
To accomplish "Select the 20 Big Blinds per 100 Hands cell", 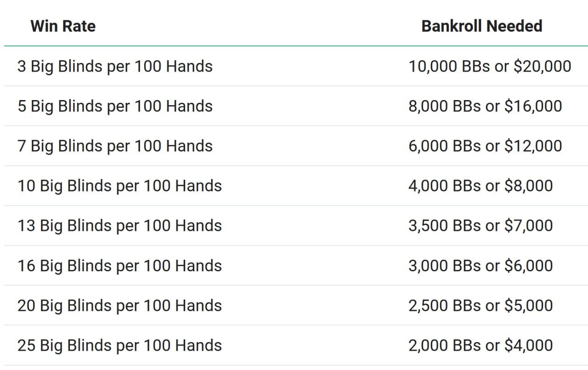I will tap(119, 306).
